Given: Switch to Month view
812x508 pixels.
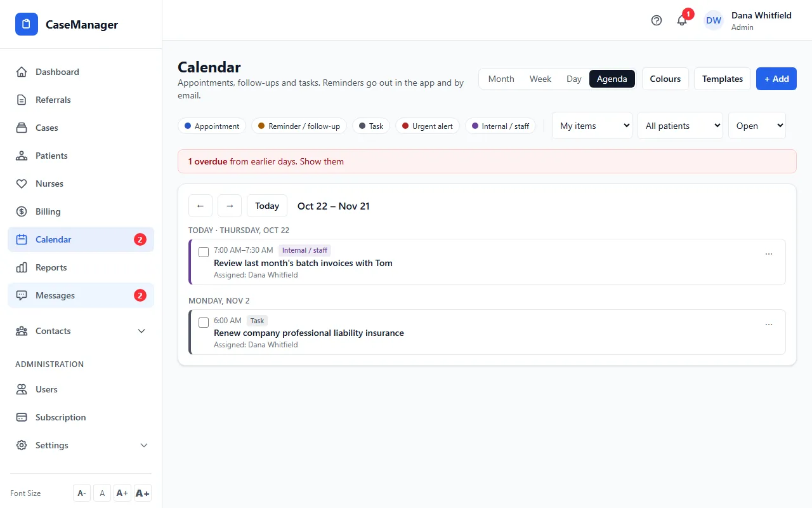Looking at the screenshot, I should point(501,79).
